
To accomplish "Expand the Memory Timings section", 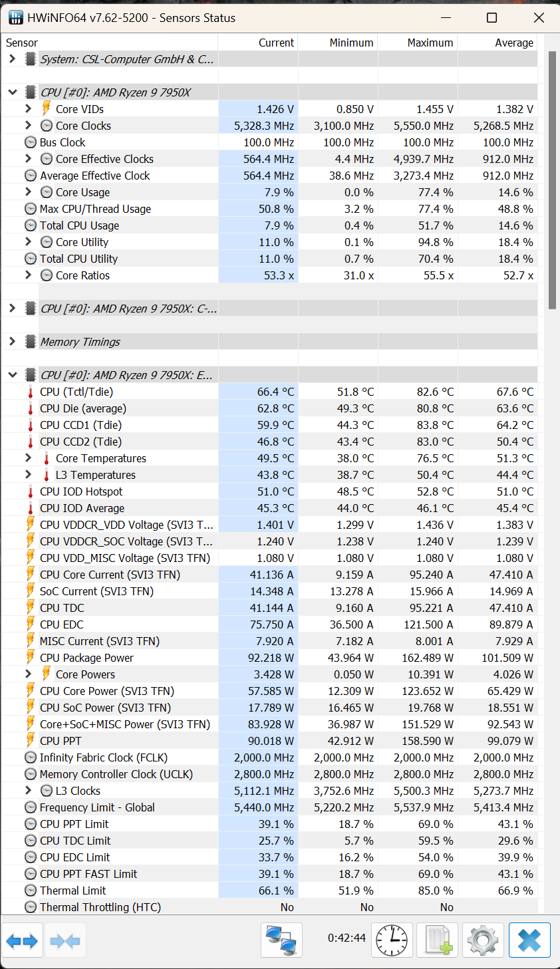I will (x=12, y=341).
